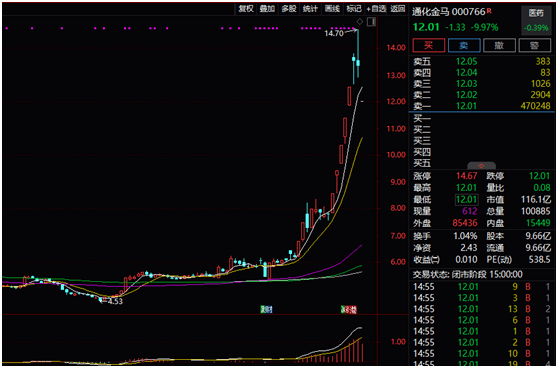This screenshot has width=558, height=368.
Task: Click the 外盘 value 85436
Action: coord(465,223)
